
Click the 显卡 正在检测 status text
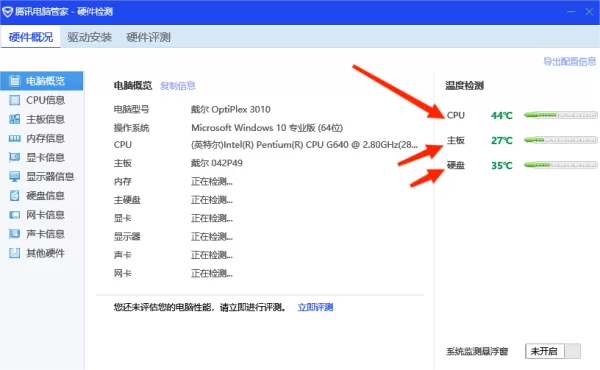[x=212, y=218]
